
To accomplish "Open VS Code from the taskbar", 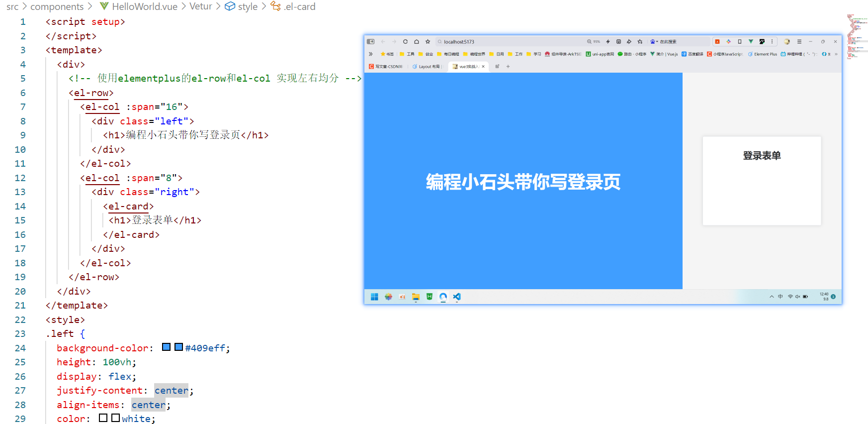I will point(457,297).
